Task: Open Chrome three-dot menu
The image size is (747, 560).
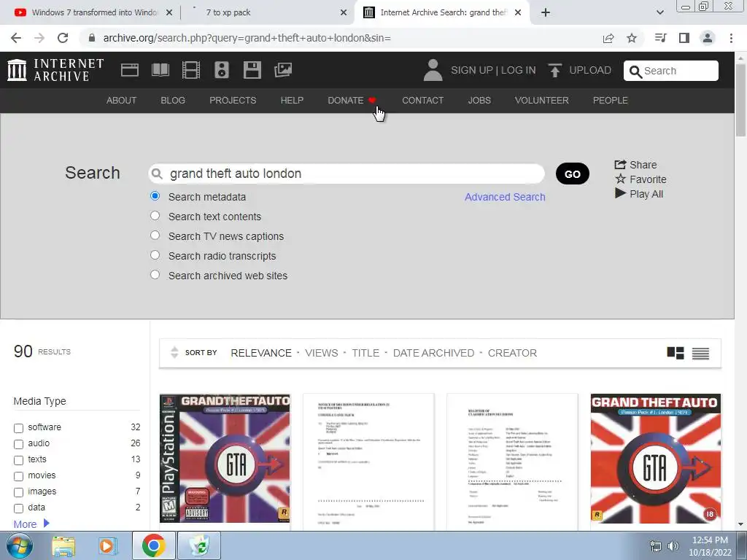Action: point(731,38)
